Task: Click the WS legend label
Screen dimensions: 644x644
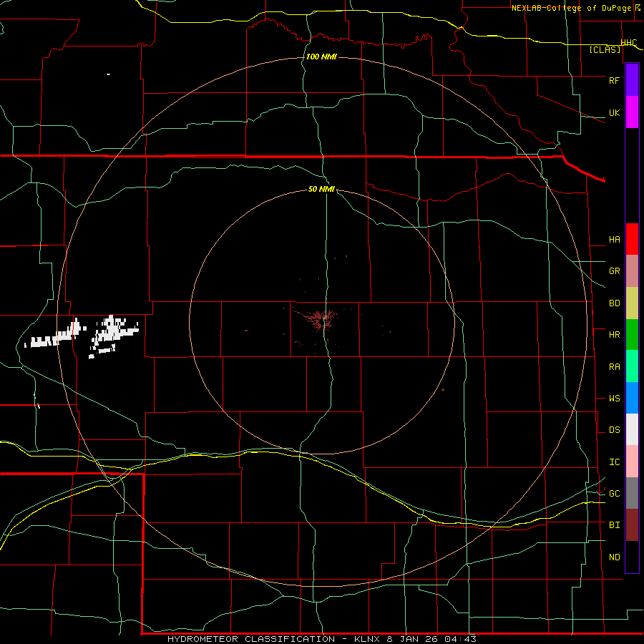Action: pos(614,399)
